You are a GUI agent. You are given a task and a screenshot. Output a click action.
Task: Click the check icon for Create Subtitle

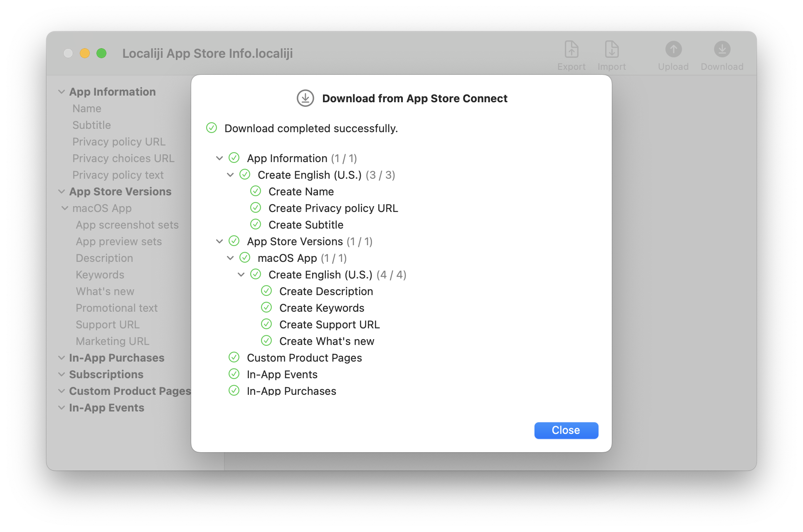pyautogui.click(x=256, y=224)
